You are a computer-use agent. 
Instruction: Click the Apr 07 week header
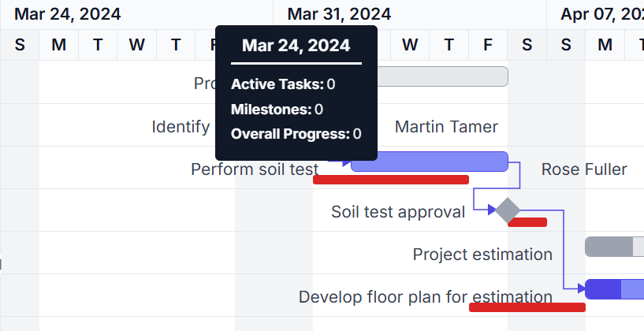pyautogui.click(x=602, y=14)
